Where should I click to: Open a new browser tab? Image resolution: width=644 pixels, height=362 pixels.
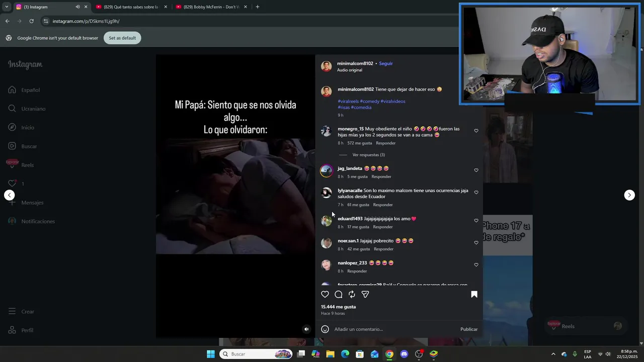[258, 7]
